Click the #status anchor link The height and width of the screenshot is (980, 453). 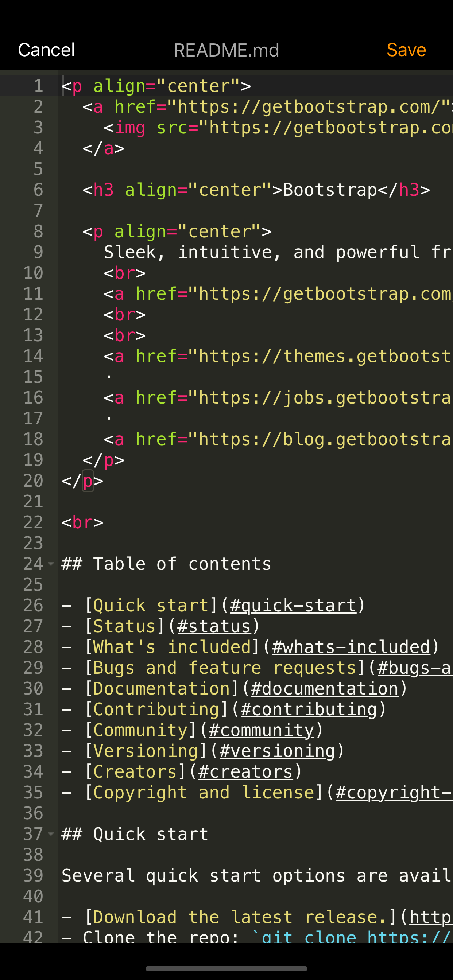click(214, 626)
